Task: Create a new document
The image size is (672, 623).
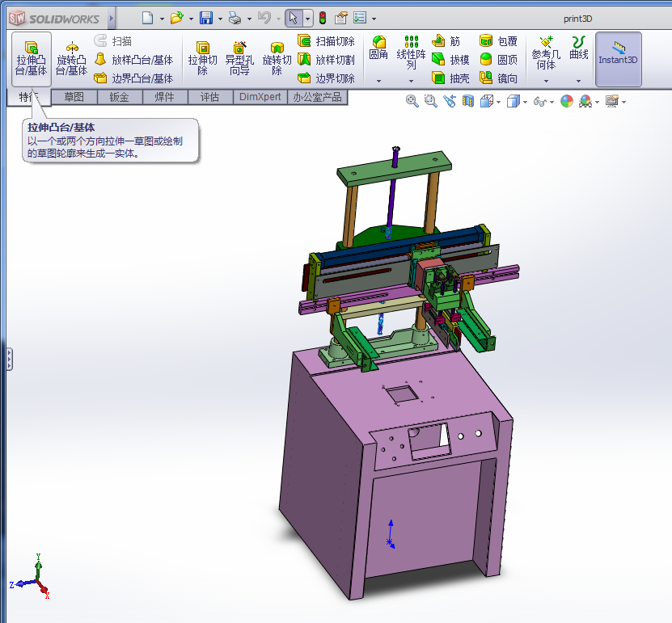Action: 147,18
